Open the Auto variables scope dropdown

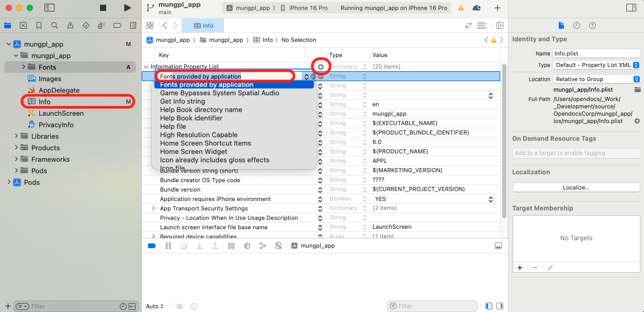155,306
